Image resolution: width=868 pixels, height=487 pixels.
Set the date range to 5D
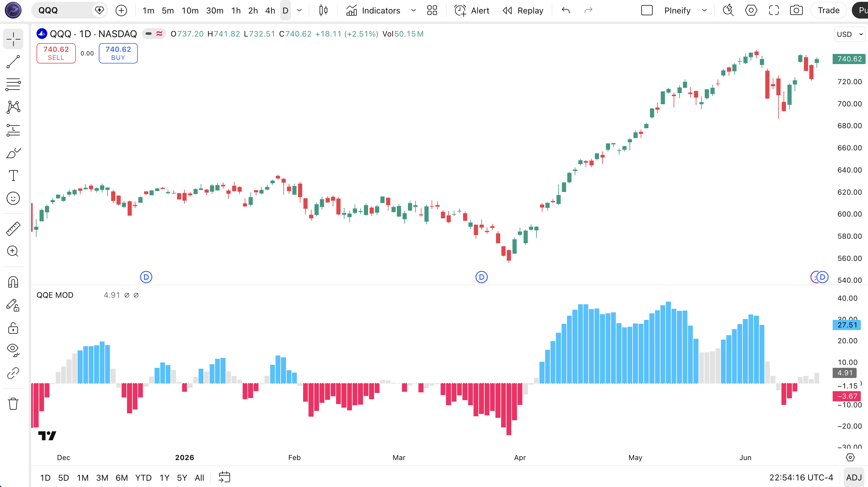tap(63, 477)
